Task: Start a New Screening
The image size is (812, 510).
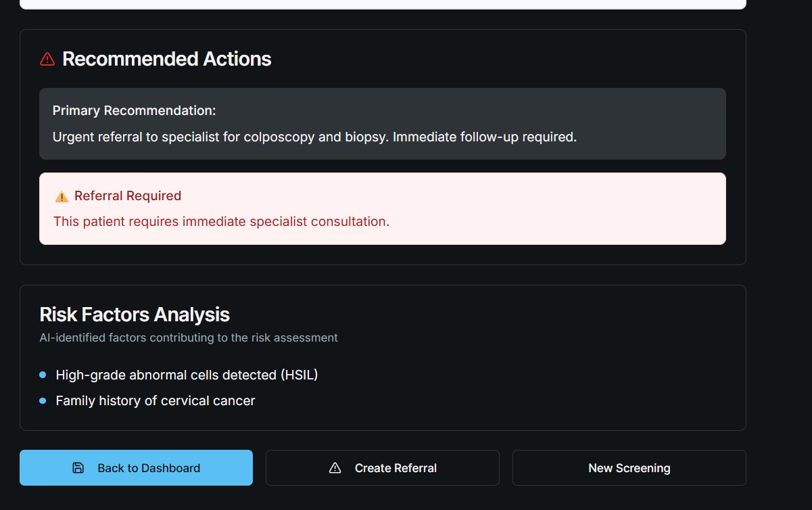Action: 629,468
